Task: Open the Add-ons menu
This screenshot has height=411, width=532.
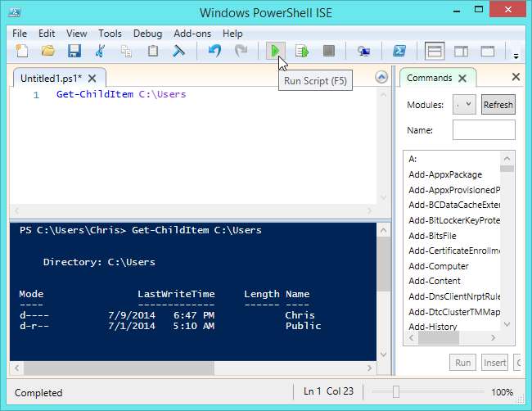Action: coord(192,34)
